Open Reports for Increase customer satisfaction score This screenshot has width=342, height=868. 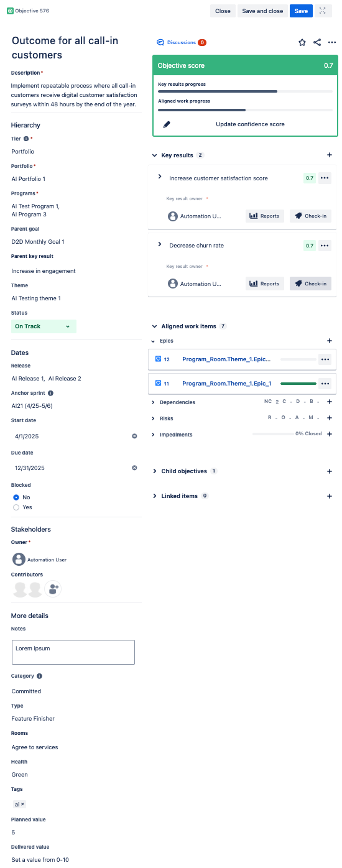(x=265, y=216)
